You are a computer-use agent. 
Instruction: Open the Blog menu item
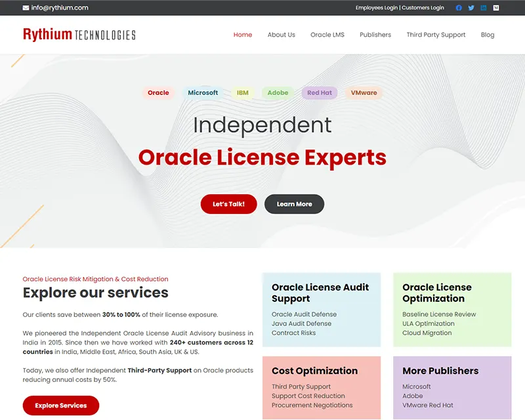(488, 35)
